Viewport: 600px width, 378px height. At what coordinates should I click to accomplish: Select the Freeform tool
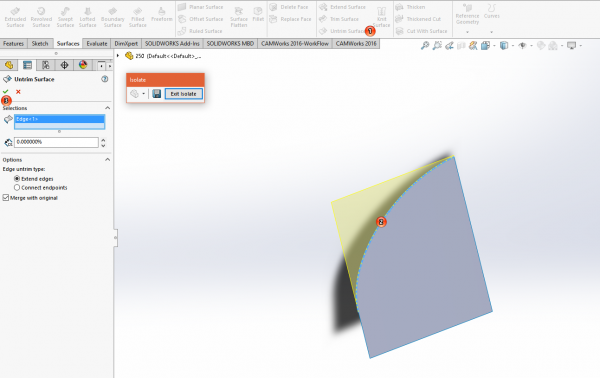pyautogui.click(x=161, y=14)
